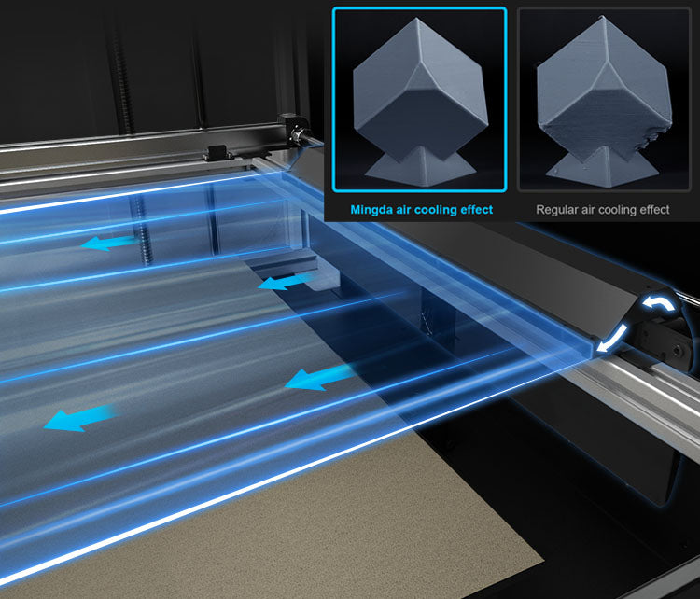This screenshot has width=700, height=599.
Task: Select the blue "Mingda air cooling effect" caption
Action: pyautogui.click(x=420, y=210)
